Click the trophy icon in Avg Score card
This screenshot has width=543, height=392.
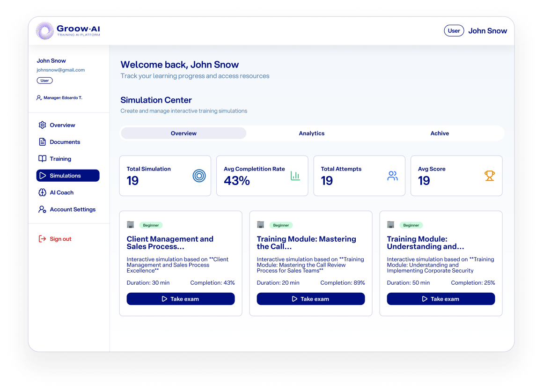(x=489, y=176)
